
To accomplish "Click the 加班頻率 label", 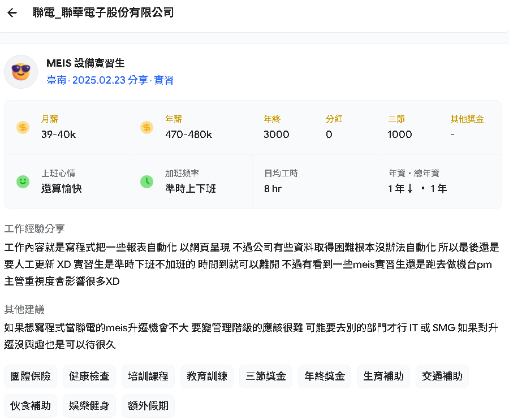I will 182,174.
